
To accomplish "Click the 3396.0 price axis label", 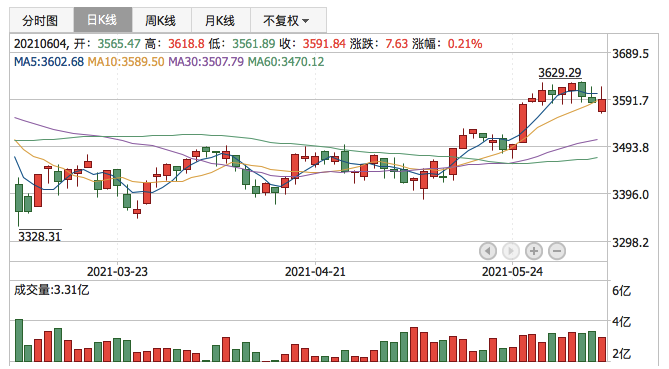I will [631, 195].
